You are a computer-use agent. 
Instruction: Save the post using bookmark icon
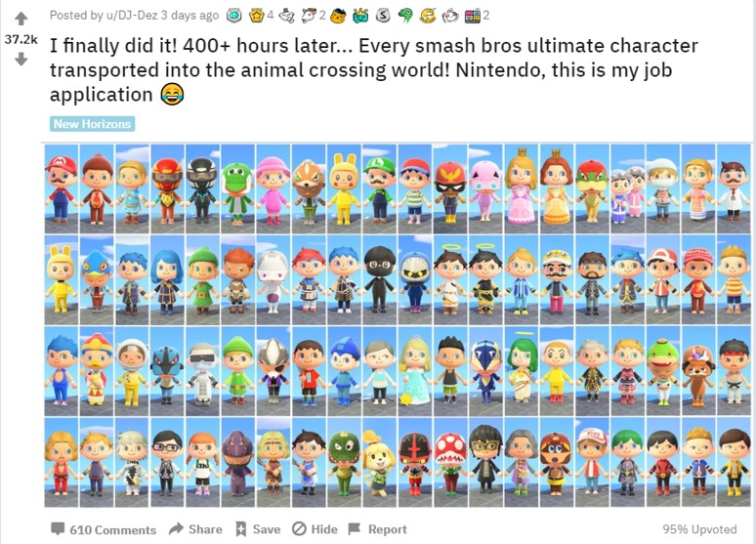[258, 529]
